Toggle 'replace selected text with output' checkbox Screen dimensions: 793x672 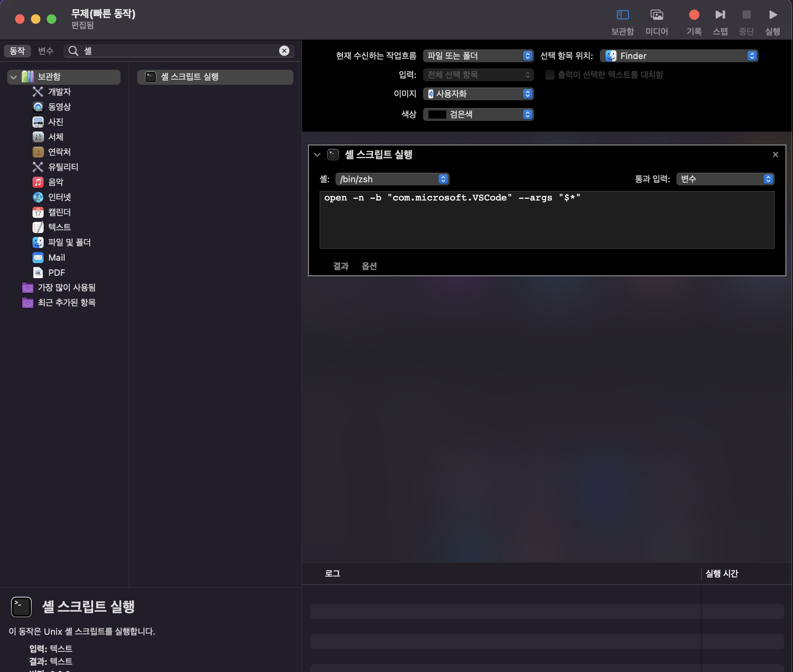pyautogui.click(x=550, y=75)
